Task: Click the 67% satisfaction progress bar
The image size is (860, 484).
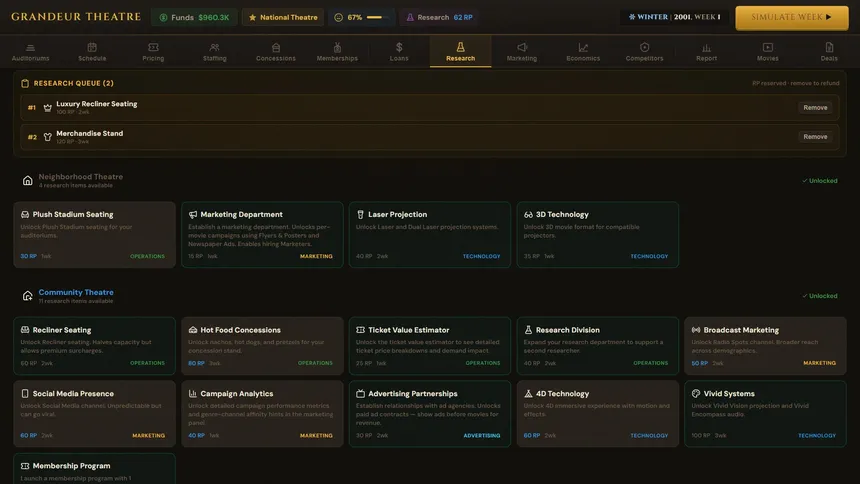Action: pyautogui.click(x=377, y=18)
